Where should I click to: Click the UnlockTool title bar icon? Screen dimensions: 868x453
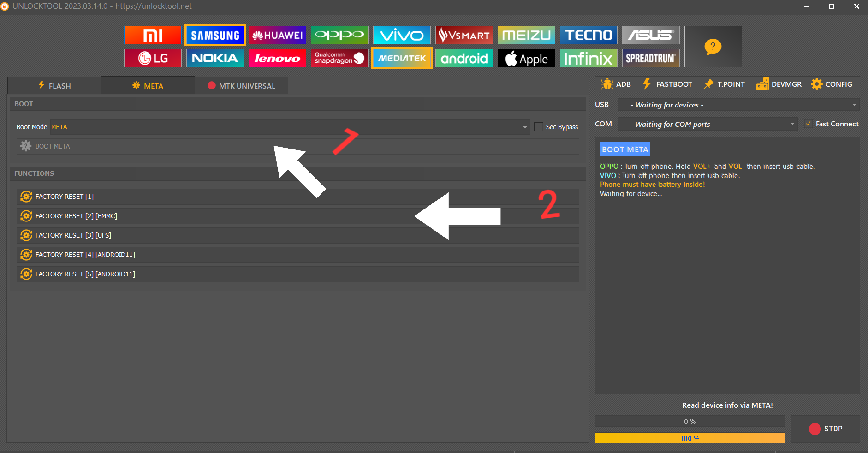[x=5, y=6]
